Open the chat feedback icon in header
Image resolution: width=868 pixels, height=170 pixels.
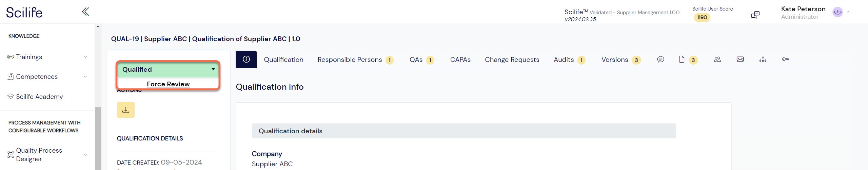[755, 15]
